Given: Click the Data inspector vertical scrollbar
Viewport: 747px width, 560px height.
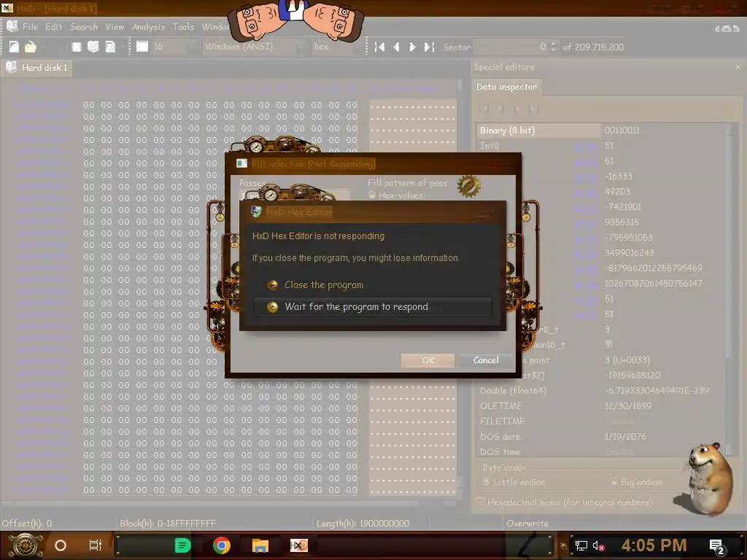Looking at the screenshot, I should tap(729, 288).
